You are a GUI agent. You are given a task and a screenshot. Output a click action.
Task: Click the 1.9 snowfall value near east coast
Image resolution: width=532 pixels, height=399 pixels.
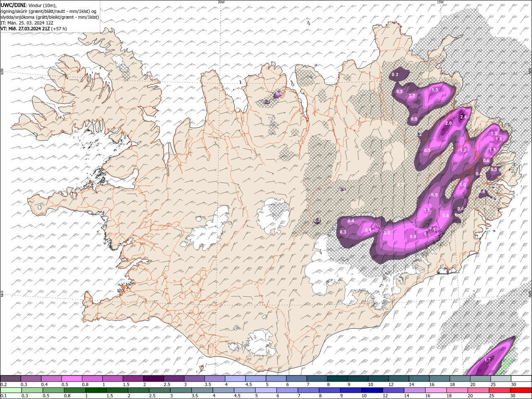493,150
